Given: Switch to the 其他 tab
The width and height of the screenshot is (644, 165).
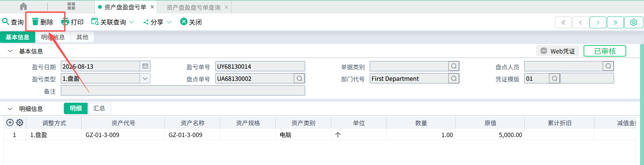Looking at the screenshot, I should [x=82, y=37].
